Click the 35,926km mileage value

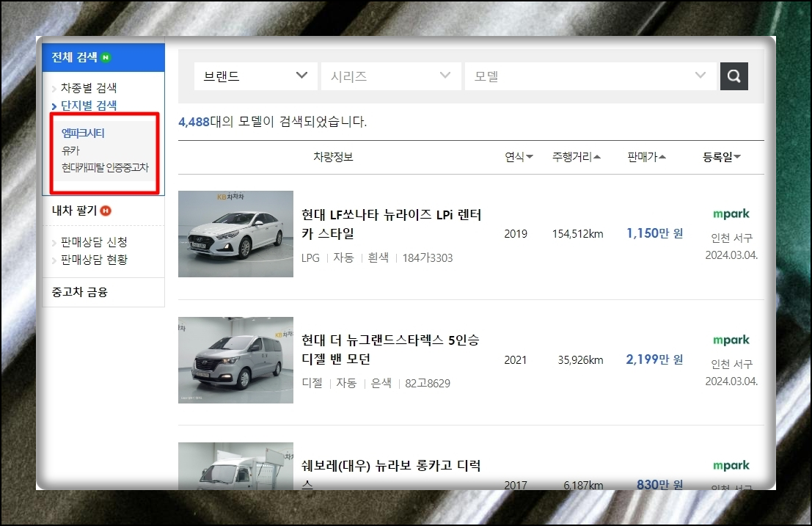click(580, 359)
